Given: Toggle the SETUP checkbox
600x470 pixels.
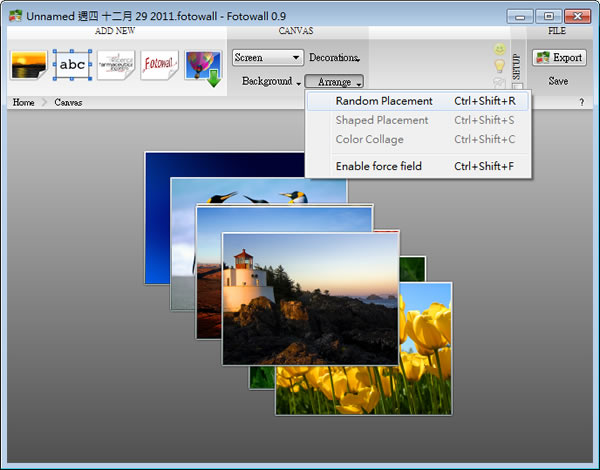Looking at the screenshot, I should 517,86.
